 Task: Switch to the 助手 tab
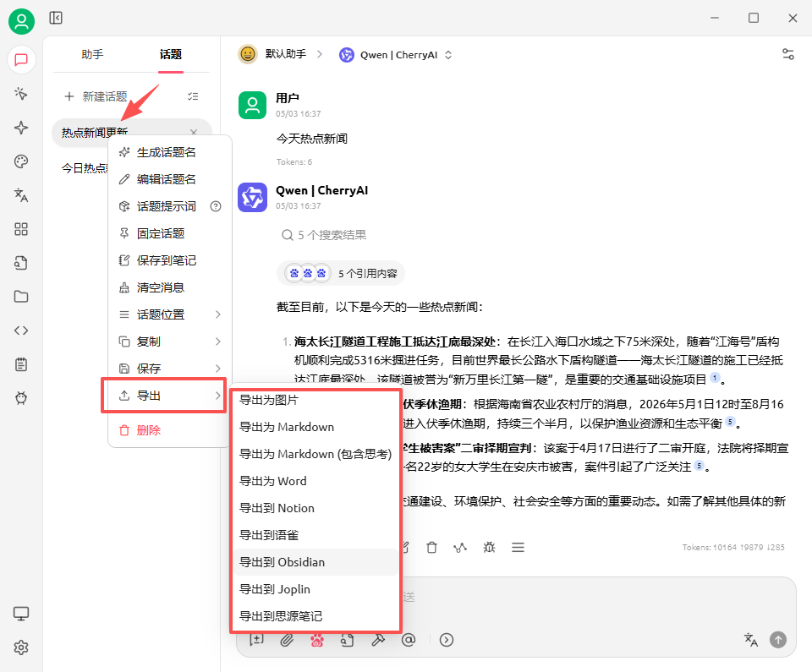92,54
